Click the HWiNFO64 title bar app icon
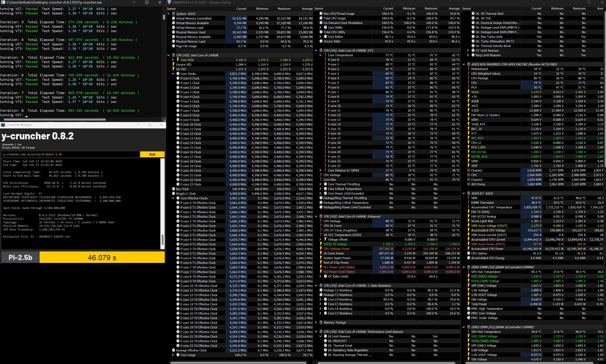This screenshot has width=606, height=364. point(169,2)
